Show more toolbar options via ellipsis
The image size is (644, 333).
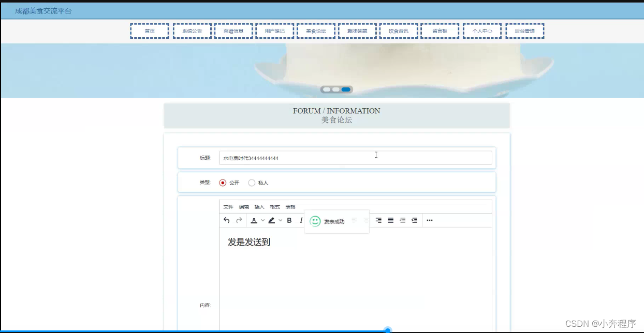click(x=429, y=220)
